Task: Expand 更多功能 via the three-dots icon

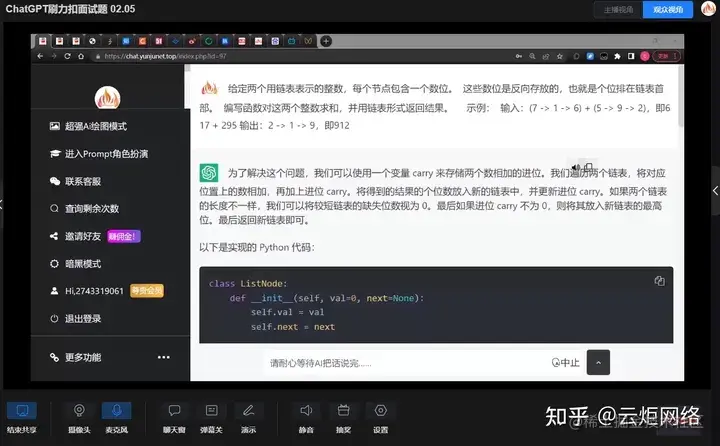Action: click(163, 357)
